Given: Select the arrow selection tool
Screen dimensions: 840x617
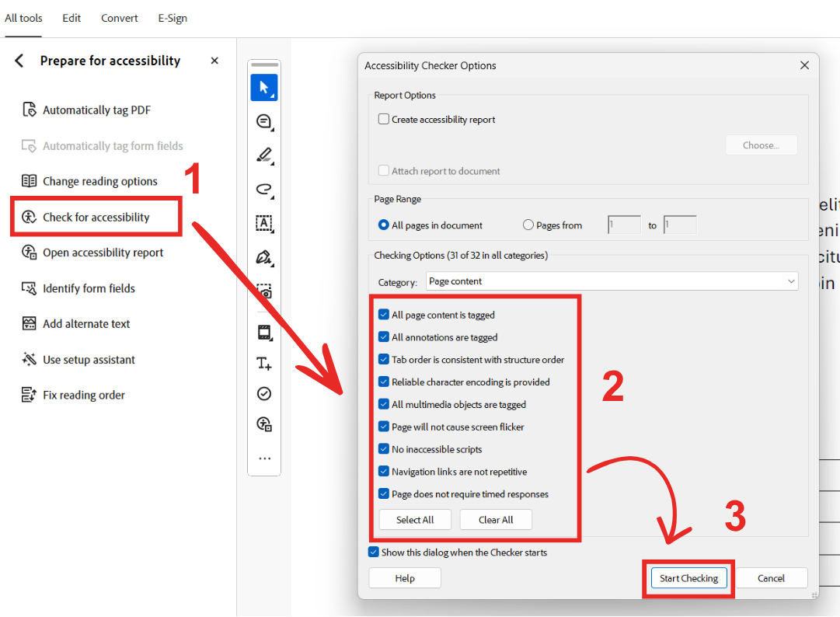Looking at the screenshot, I should (264, 87).
